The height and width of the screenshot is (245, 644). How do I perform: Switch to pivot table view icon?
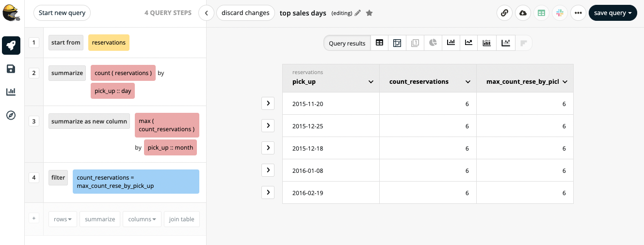click(x=397, y=43)
